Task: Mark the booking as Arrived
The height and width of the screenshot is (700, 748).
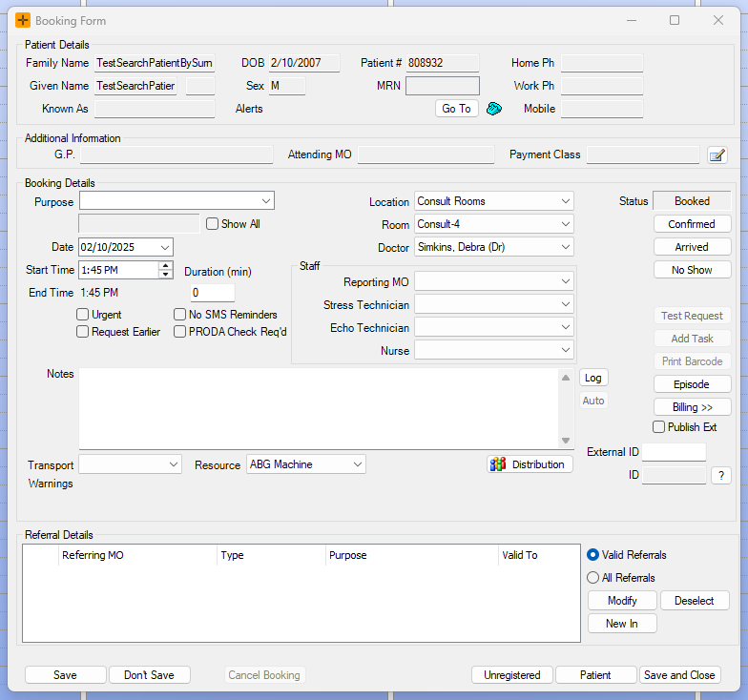Action: coord(692,247)
